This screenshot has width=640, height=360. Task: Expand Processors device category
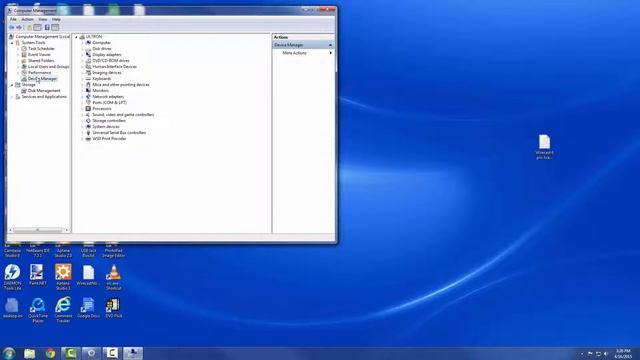click(x=82, y=109)
